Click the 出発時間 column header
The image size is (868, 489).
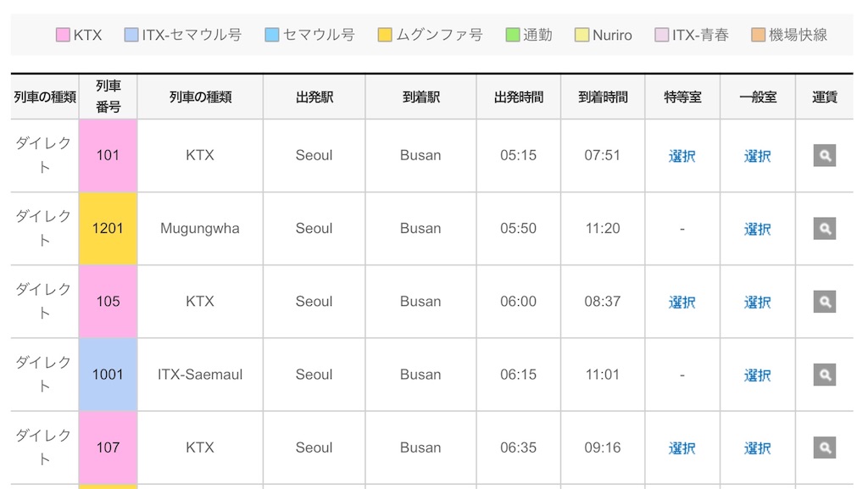[x=518, y=97]
